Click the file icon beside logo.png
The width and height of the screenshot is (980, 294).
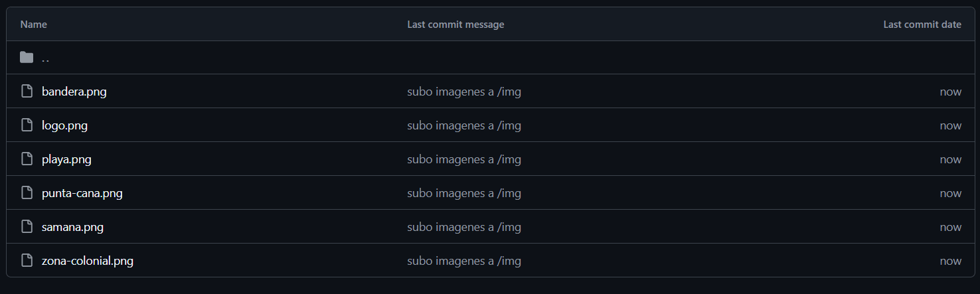pyautogui.click(x=27, y=125)
